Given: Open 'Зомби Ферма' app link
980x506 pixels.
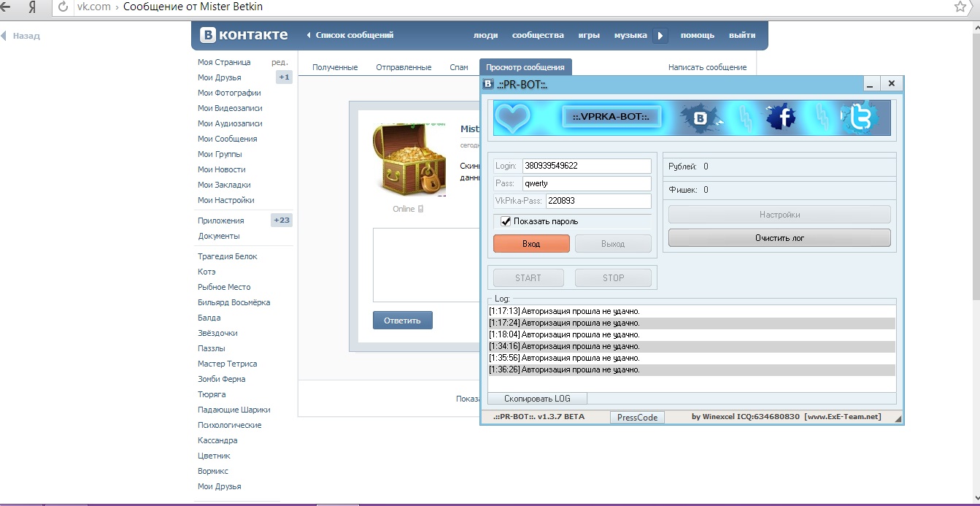Looking at the screenshot, I should pyautogui.click(x=222, y=379).
